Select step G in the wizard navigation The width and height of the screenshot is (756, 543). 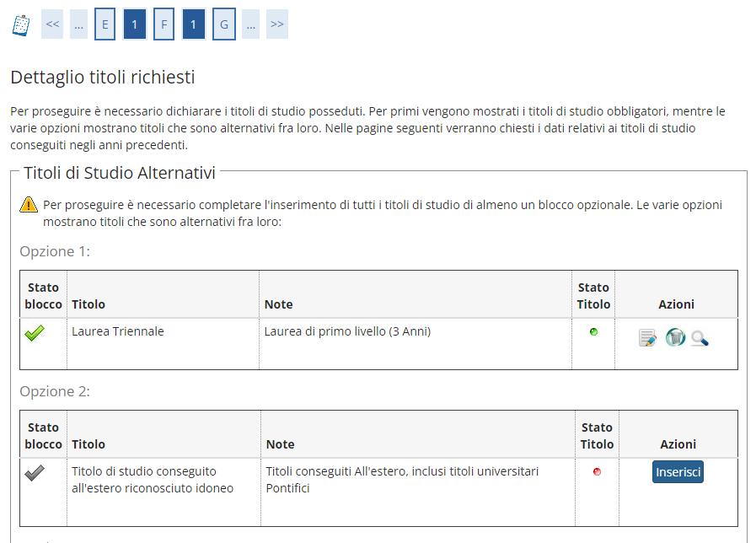pyautogui.click(x=223, y=24)
